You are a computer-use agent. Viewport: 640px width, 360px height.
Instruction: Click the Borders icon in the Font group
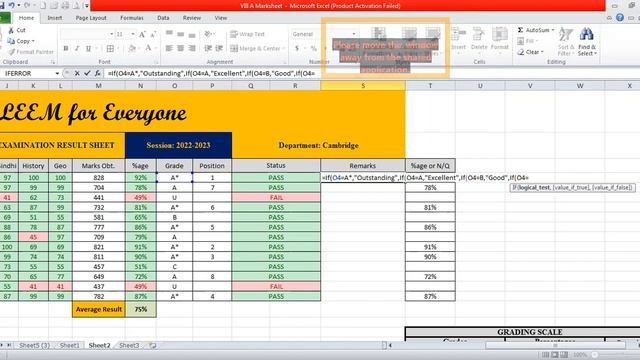[x=110, y=49]
